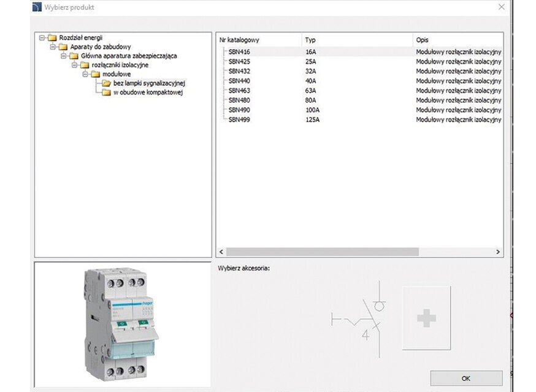Click the 'modułowe' folder icon
The width and height of the screenshot is (536, 392).
click(95, 74)
